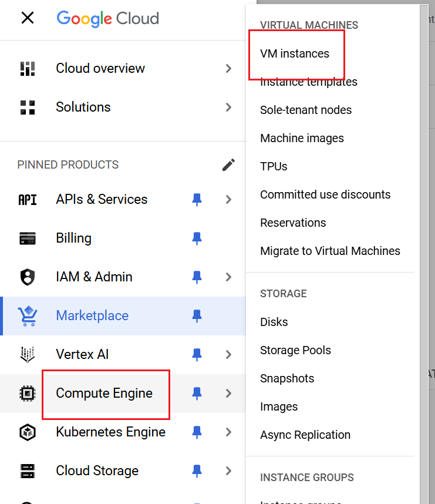Open Committed use discounts

[325, 194]
